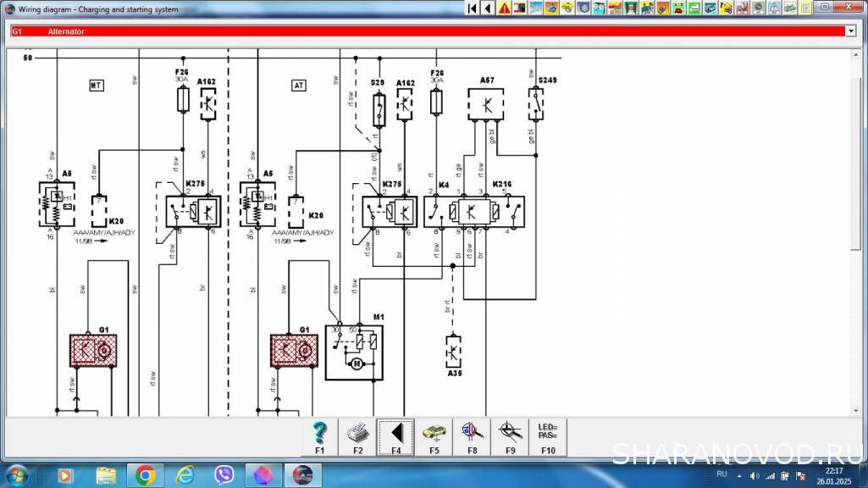Viewport: 868px width, 488px height.
Task: Open the F10 LED/PAS abbreviations legend
Action: coord(548,437)
